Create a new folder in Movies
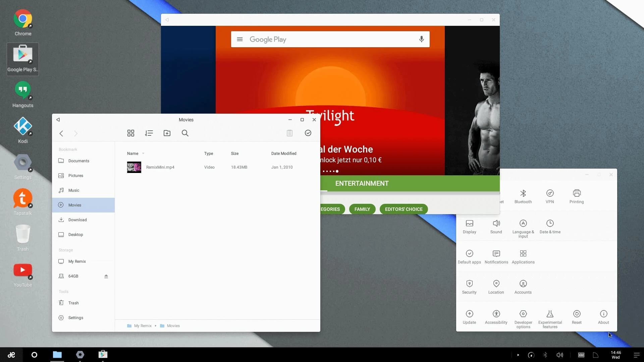 click(x=167, y=133)
